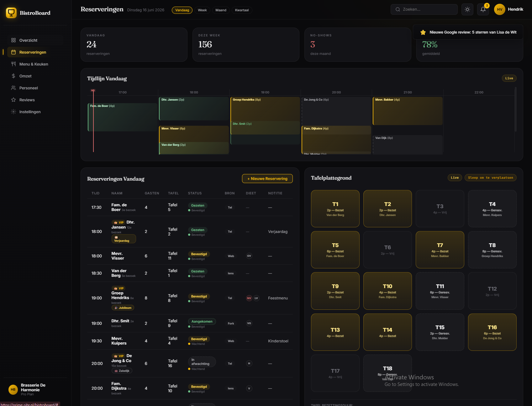The height and width of the screenshot is (406, 532).
Task: Focus the Zoeken search field
Action: point(424,9)
